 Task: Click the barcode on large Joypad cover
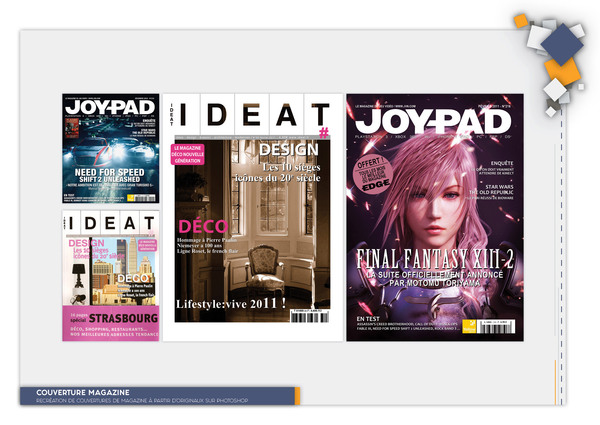point(496,326)
